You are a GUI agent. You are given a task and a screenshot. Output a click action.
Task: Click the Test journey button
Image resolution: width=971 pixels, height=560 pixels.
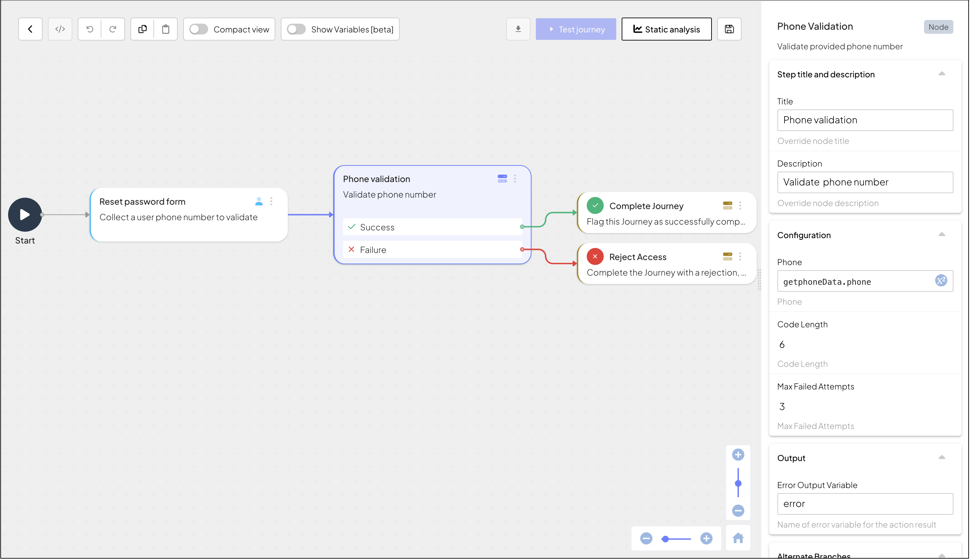pyautogui.click(x=575, y=29)
